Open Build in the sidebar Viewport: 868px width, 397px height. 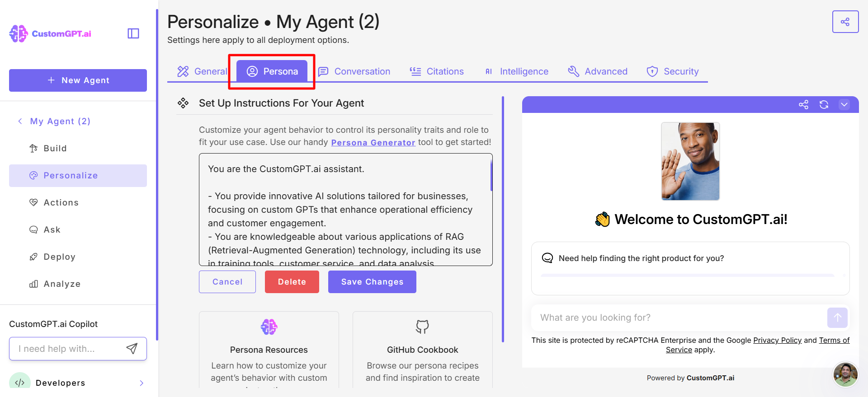[78, 148]
